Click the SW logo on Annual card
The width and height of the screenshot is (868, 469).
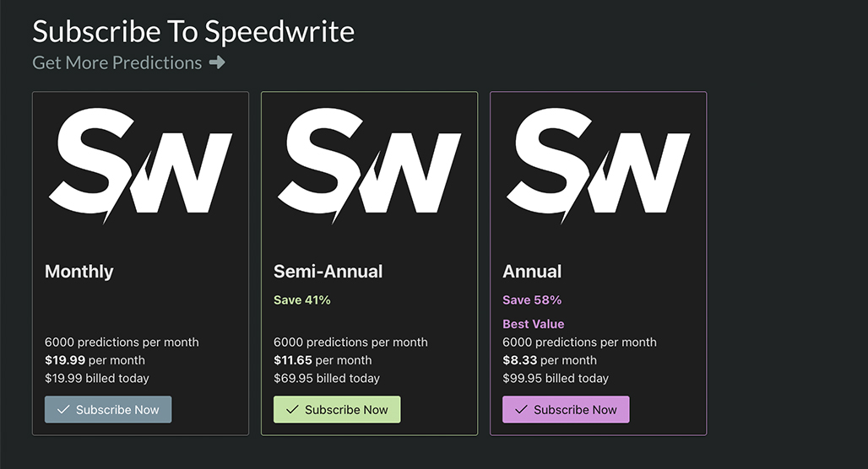(x=599, y=165)
